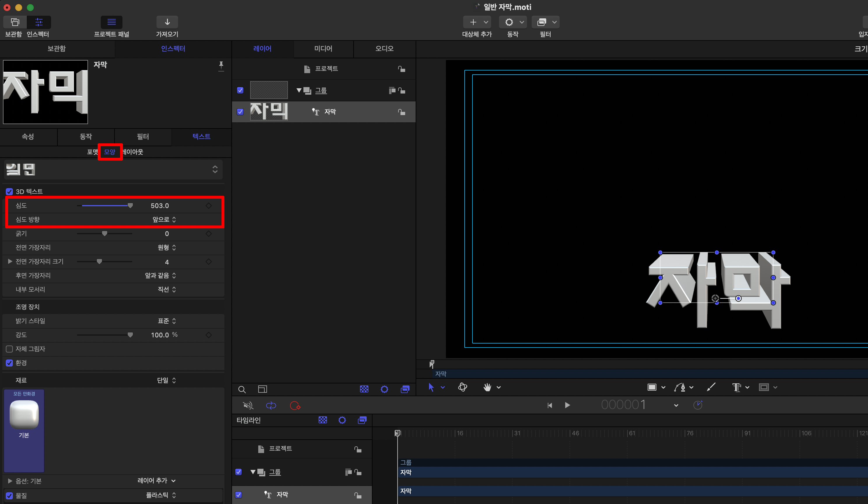This screenshot has width=868, height=504.
Task: Click the paint stroke brush tool
Action: 711,387
